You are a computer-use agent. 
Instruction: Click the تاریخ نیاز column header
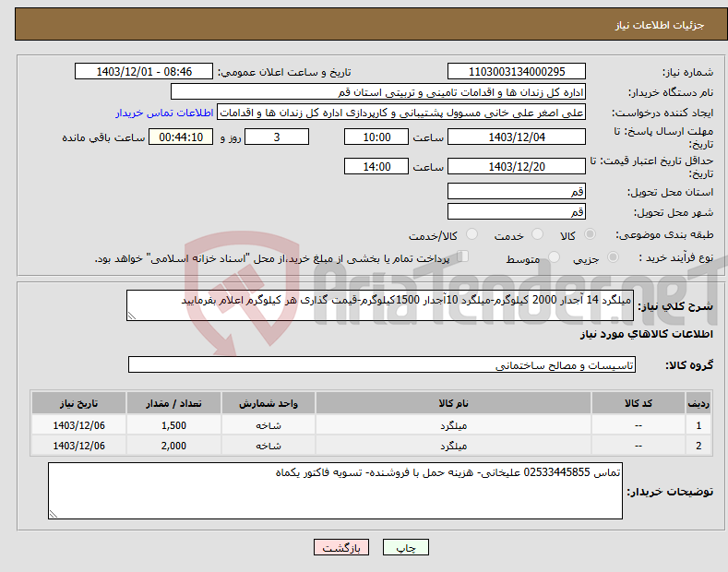coord(79,403)
